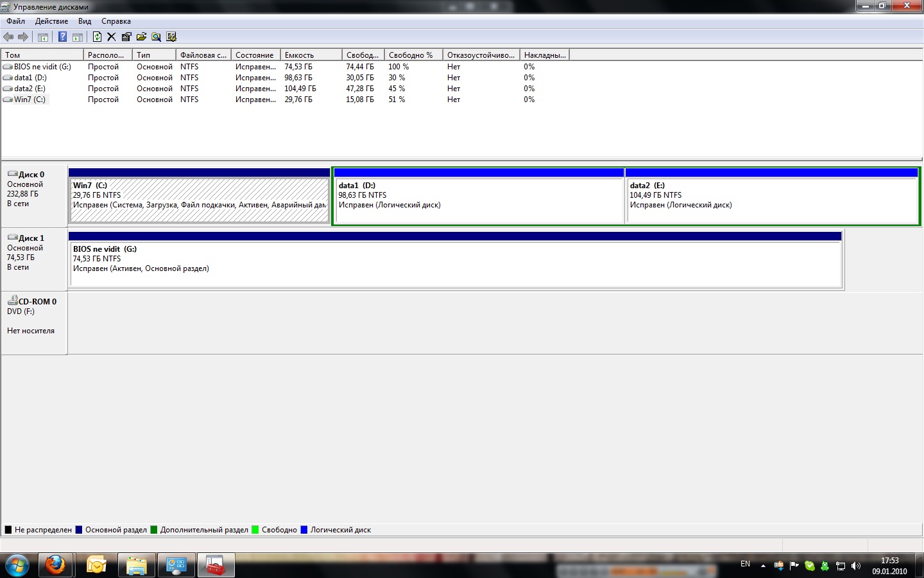Image resolution: width=924 pixels, height=578 pixels.
Task: Select the BIOS ne vidit (G:) partition block
Action: click(x=454, y=263)
